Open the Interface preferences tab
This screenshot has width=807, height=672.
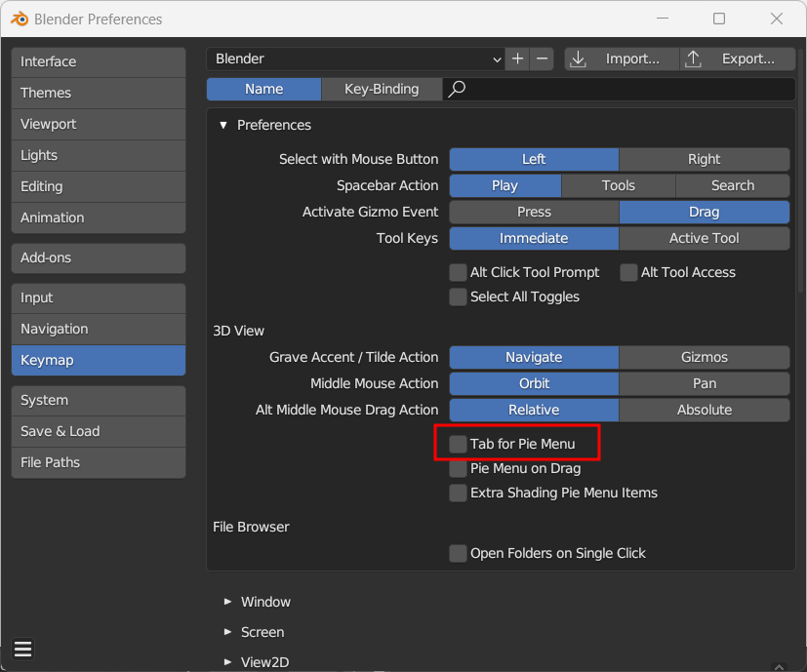99,61
